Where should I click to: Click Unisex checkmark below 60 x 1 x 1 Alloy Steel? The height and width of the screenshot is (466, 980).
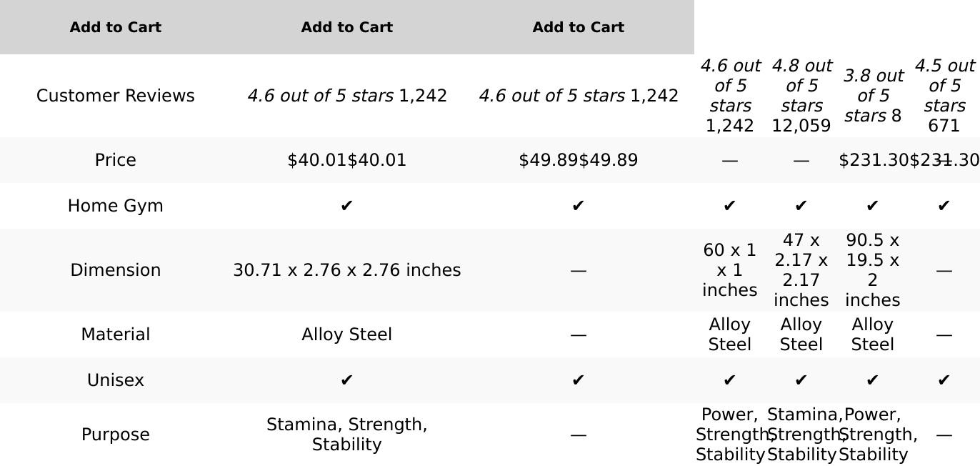point(729,380)
